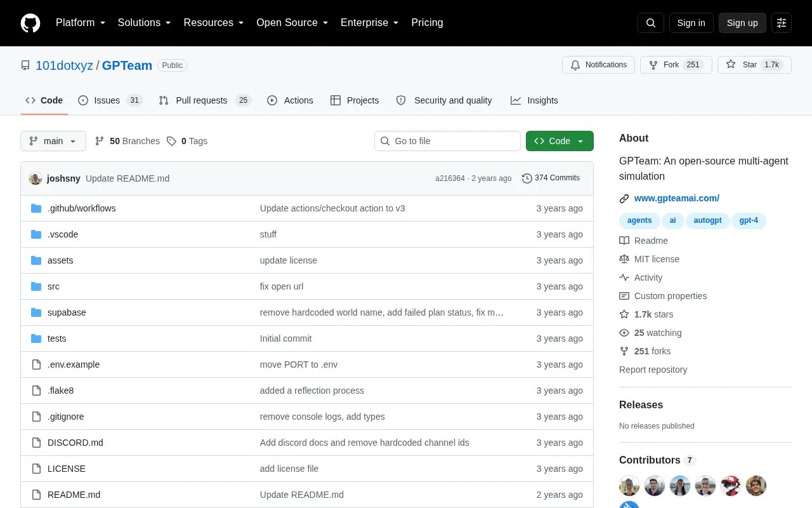Click the fork icon next to 251 forks
812x508 pixels.
click(x=624, y=351)
